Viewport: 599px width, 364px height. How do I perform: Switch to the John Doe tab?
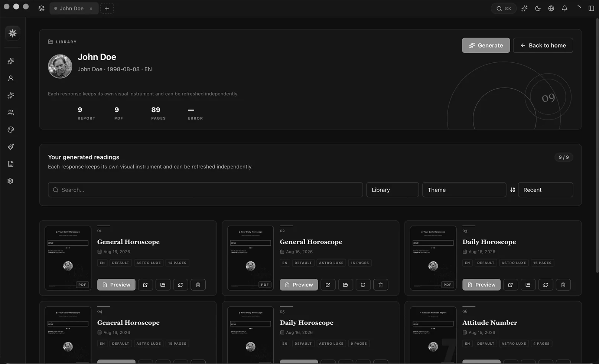(x=72, y=8)
